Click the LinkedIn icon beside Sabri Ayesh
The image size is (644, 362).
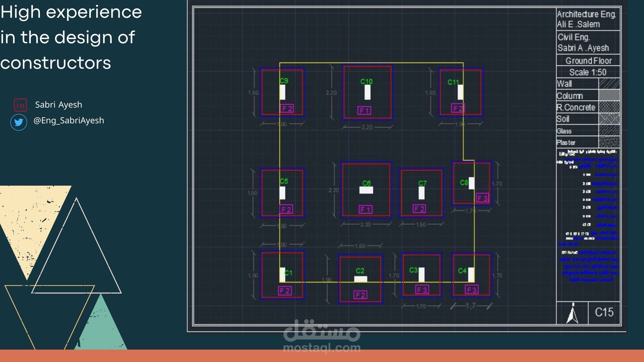[x=20, y=105]
